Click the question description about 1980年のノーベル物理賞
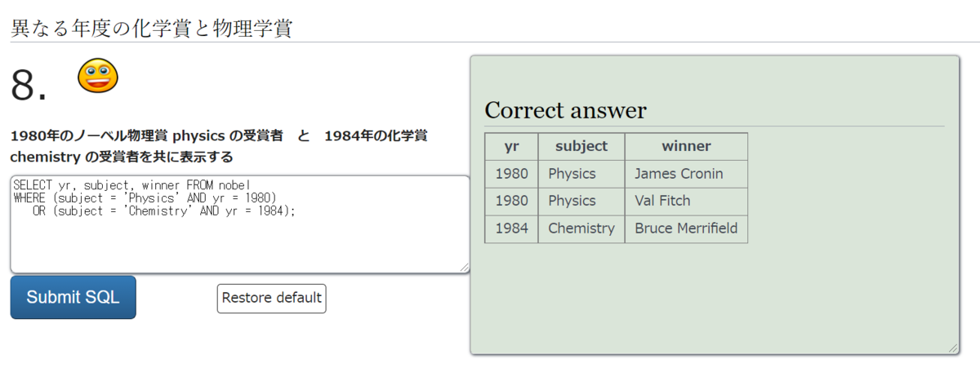 (218, 145)
